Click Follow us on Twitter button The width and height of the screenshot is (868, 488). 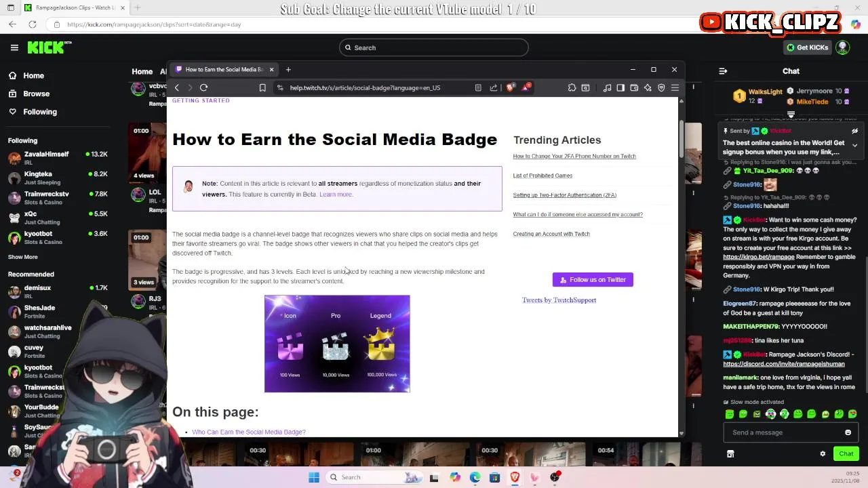pos(593,279)
